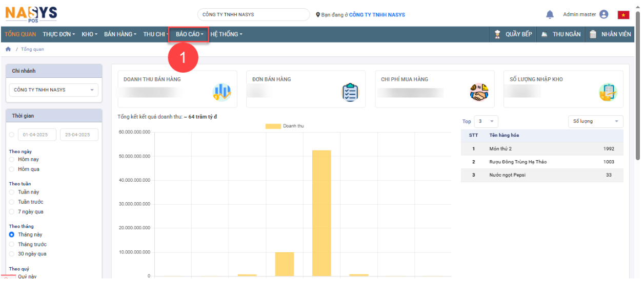Choose the 30 ngày qua option
Image resolution: width=644 pixels, height=281 pixels.
[x=12, y=254]
